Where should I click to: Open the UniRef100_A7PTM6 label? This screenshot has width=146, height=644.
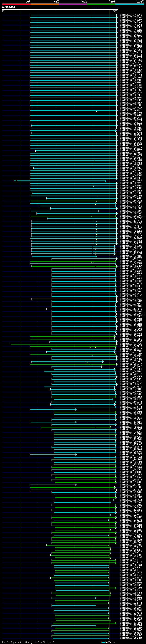[131, 256]
